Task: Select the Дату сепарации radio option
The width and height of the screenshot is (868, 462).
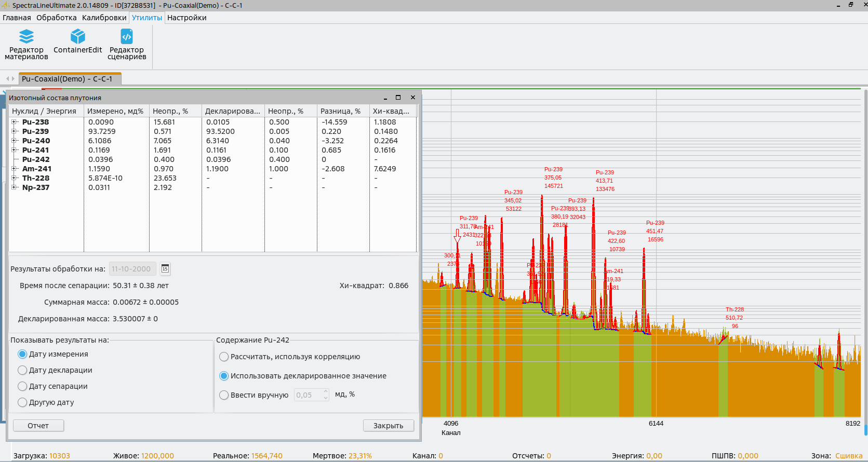Action: point(22,386)
